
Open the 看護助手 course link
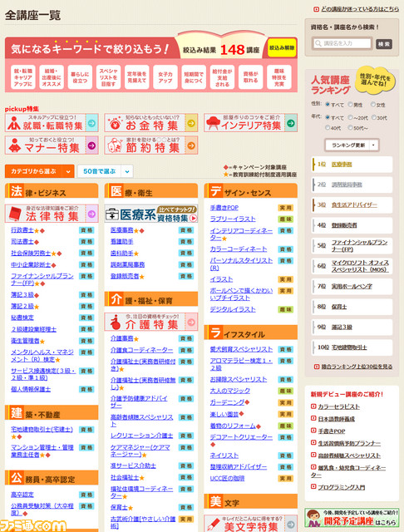[x=121, y=242]
